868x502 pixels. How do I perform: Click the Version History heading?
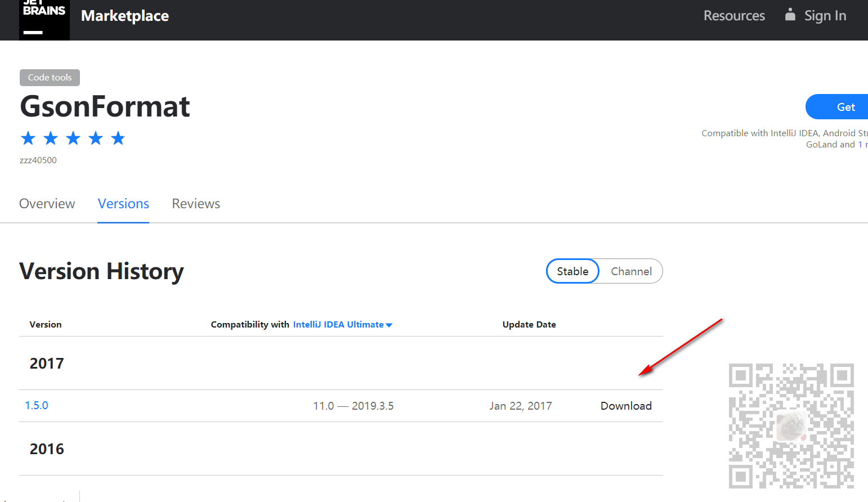(101, 271)
